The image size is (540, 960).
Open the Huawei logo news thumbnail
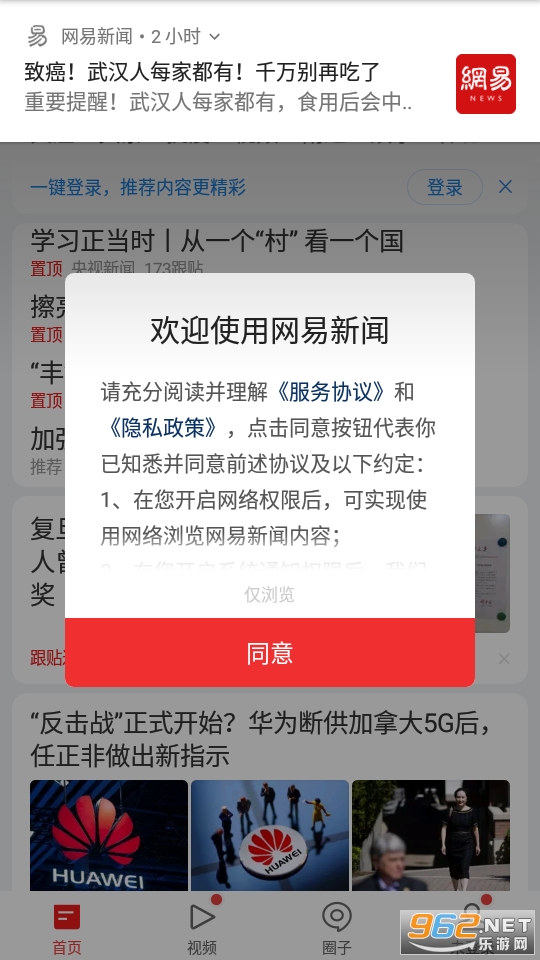point(109,835)
